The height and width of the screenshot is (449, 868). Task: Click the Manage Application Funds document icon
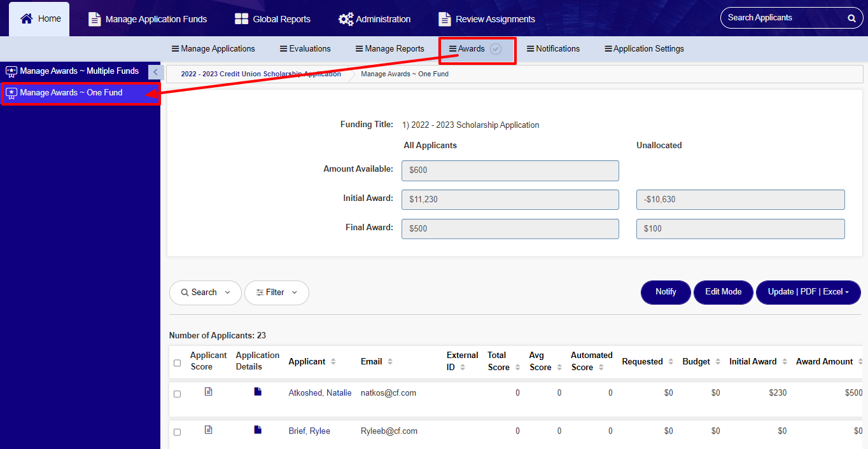(94, 19)
